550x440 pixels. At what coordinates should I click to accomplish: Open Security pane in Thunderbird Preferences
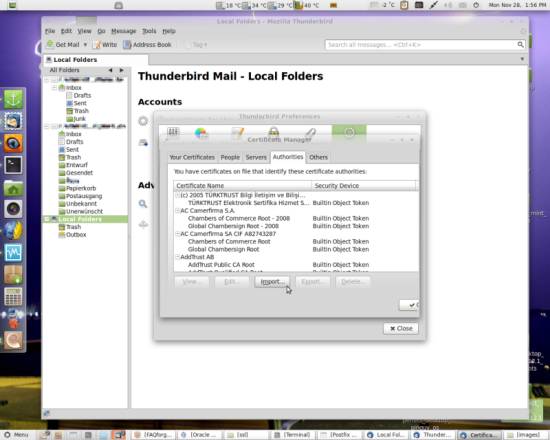pos(274,133)
